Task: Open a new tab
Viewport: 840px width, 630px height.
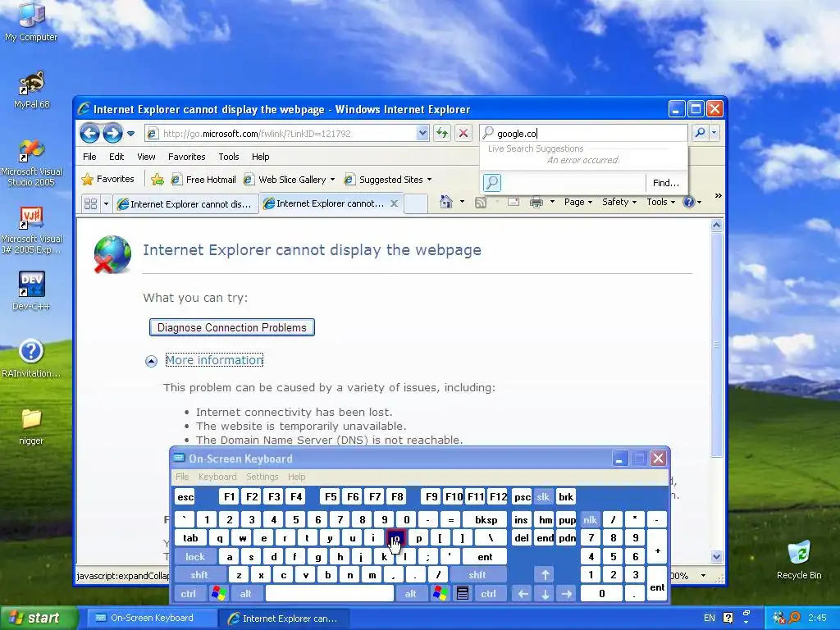Action: (416, 204)
